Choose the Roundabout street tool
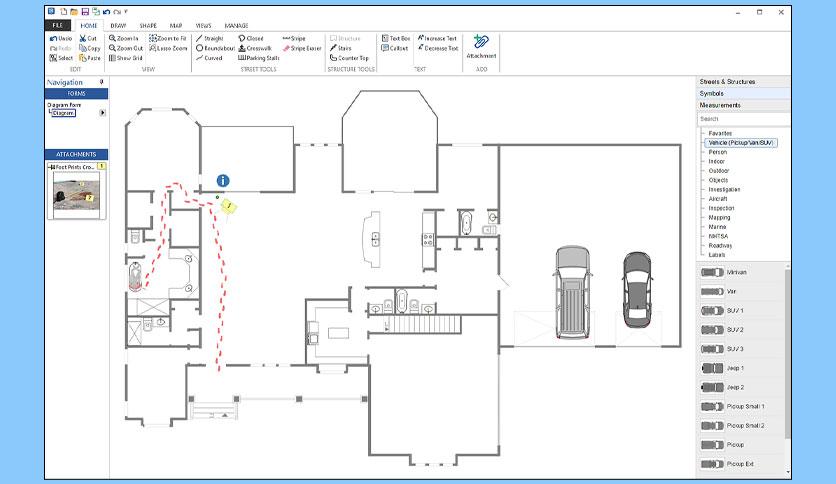This screenshot has width=836, height=484. pyautogui.click(x=215, y=48)
